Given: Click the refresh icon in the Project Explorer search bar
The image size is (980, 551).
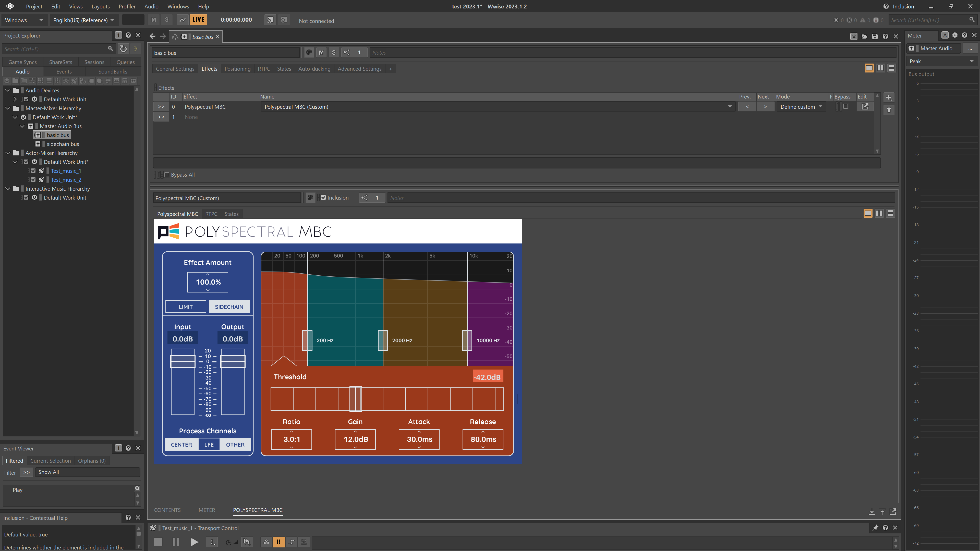Looking at the screenshot, I should 123,49.
